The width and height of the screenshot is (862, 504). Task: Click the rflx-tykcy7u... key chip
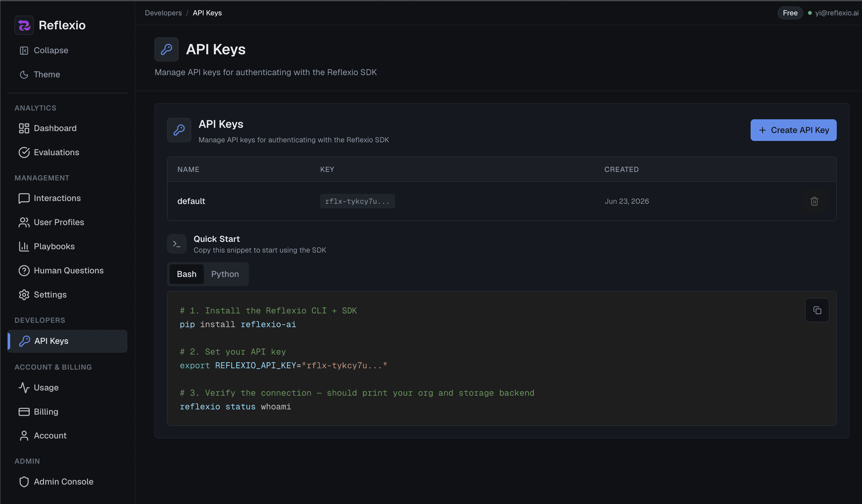(357, 201)
